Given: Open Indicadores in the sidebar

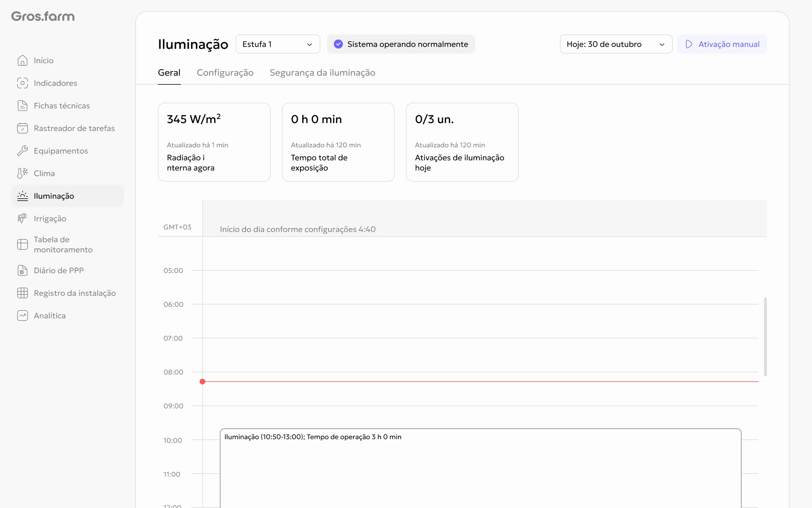Looking at the screenshot, I should click(x=68, y=83).
